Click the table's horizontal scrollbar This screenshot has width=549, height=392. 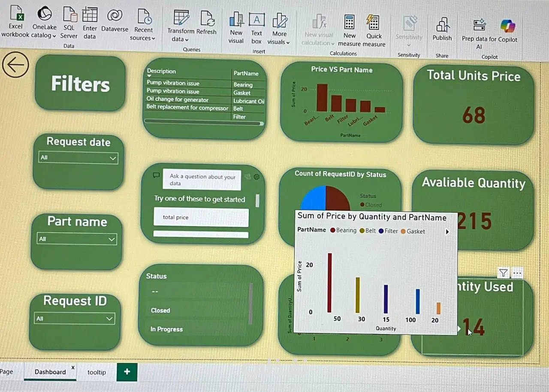[x=204, y=123]
